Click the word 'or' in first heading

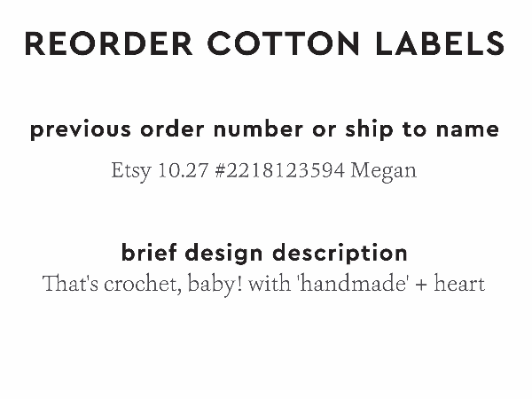318,129
